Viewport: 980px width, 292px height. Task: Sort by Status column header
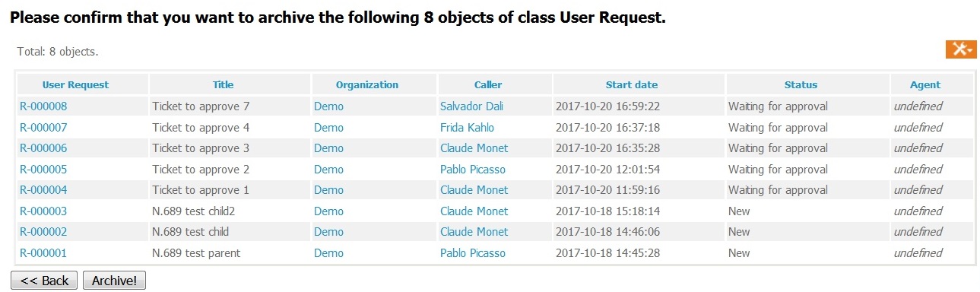801,85
